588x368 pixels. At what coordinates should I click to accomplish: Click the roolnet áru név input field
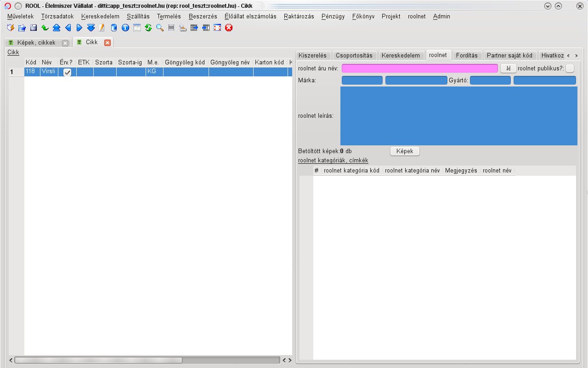pos(419,68)
